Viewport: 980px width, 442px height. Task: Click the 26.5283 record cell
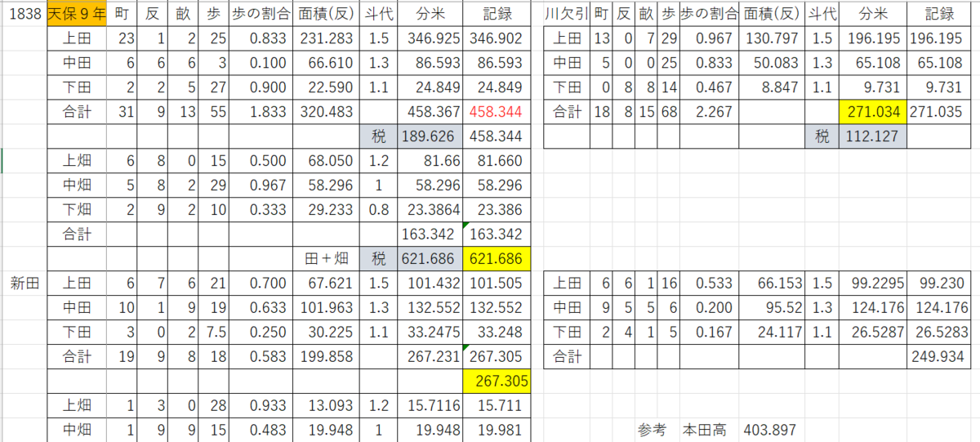pyautogui.click(x=939, y=332)
